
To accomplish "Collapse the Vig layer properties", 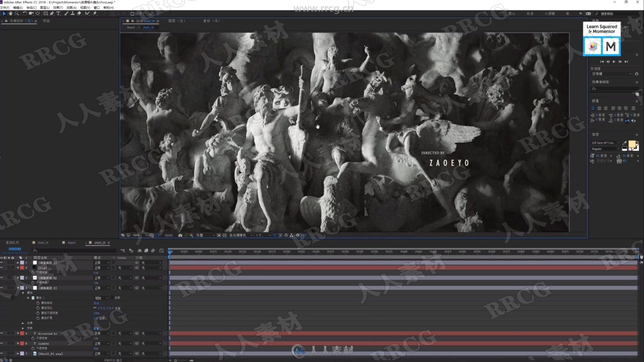I will point(18,268).
